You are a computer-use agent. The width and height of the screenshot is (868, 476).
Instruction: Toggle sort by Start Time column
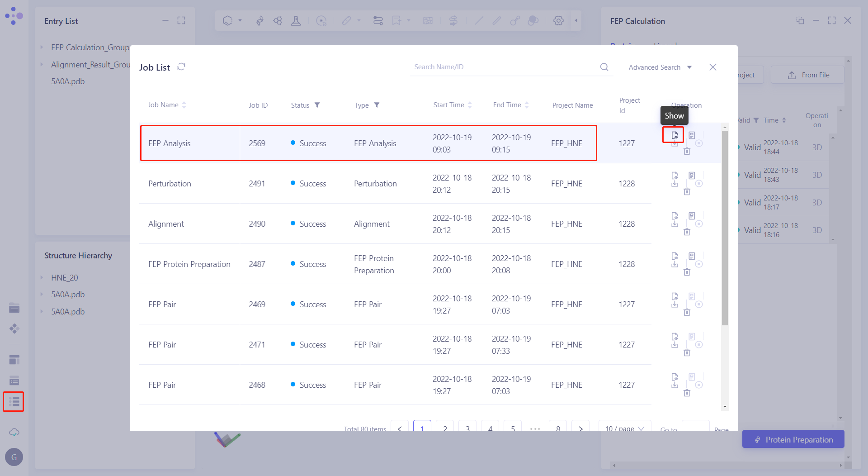470,105
